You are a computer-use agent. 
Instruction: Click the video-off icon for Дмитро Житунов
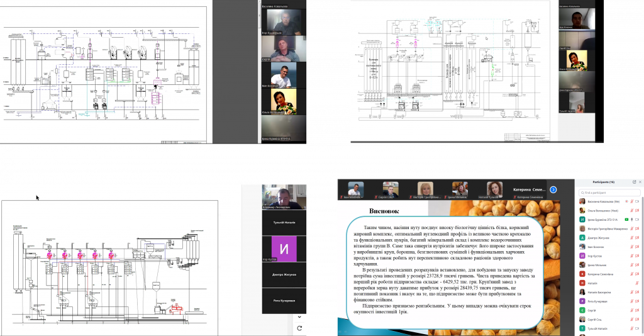(637, 238)
